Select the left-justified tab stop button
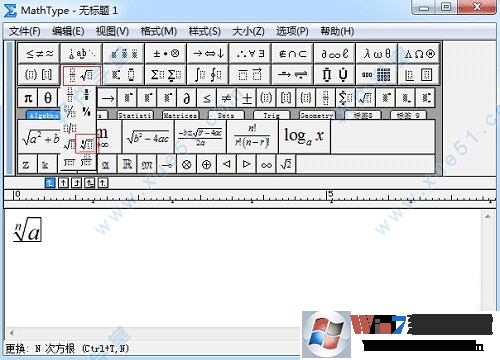500x360 pixels. coord(50,183)
